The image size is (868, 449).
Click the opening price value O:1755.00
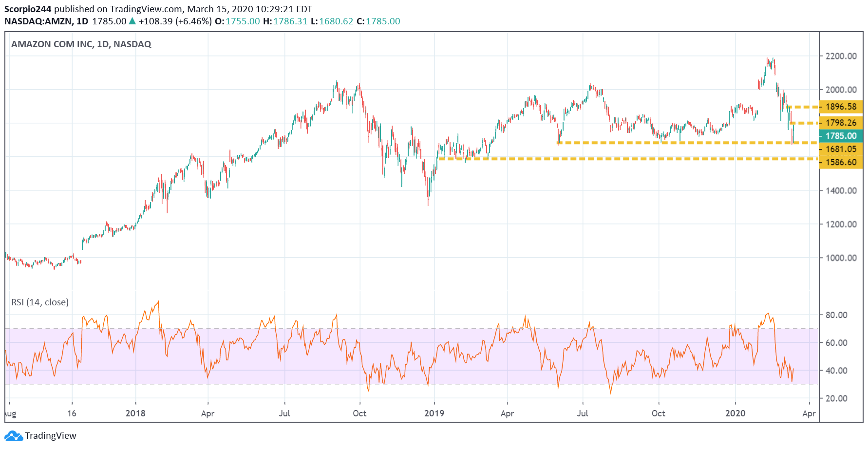coord(237,21)
